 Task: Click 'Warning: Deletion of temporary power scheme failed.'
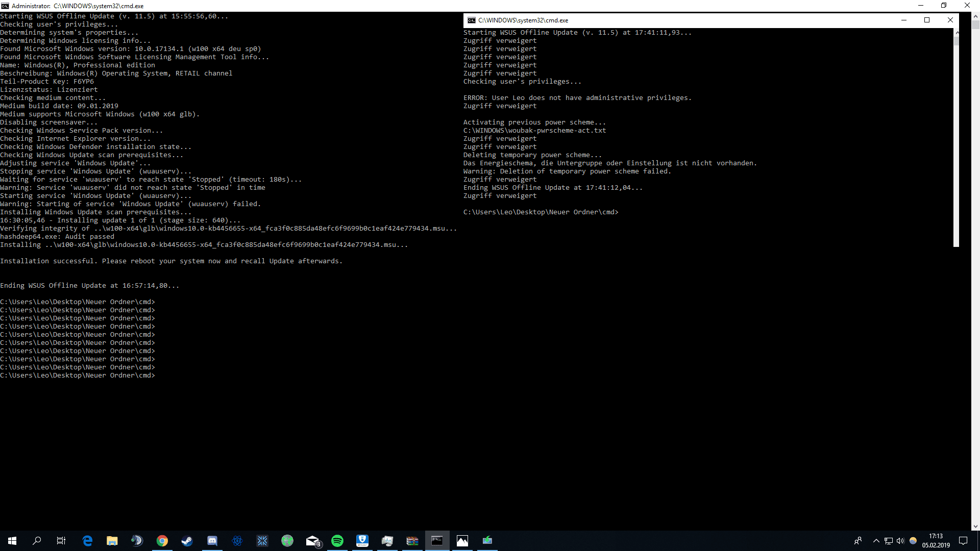click(x=567, y=171)
